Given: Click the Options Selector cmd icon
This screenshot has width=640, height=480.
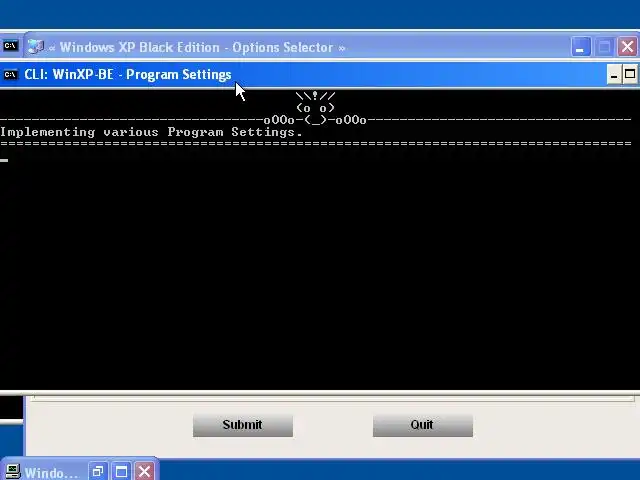Looking at the screenshot, I should [11, 46].
